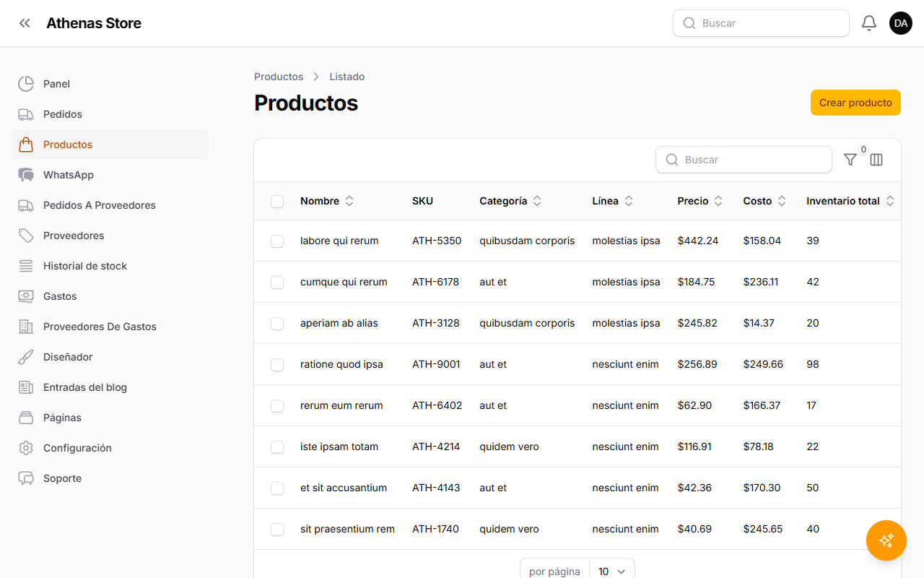Click the Diseñador paintbrush icon

tap(26, 357)
